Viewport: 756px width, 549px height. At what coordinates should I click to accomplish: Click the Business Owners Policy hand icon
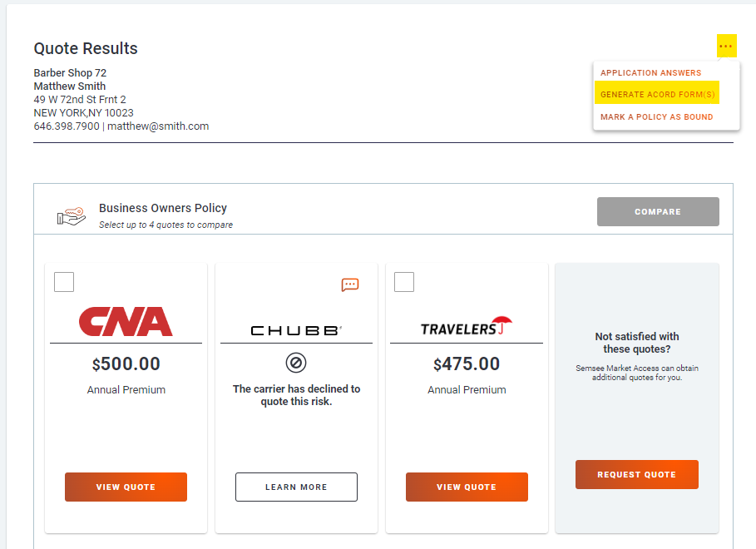click(x=71, y=215)
